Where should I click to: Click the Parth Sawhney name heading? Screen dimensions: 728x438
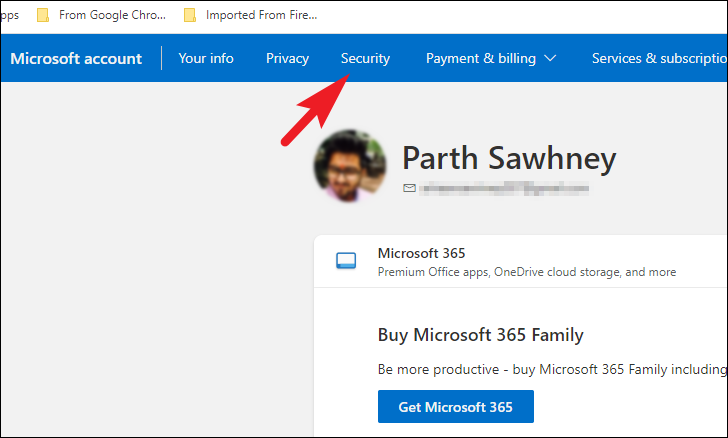point(509,158)
